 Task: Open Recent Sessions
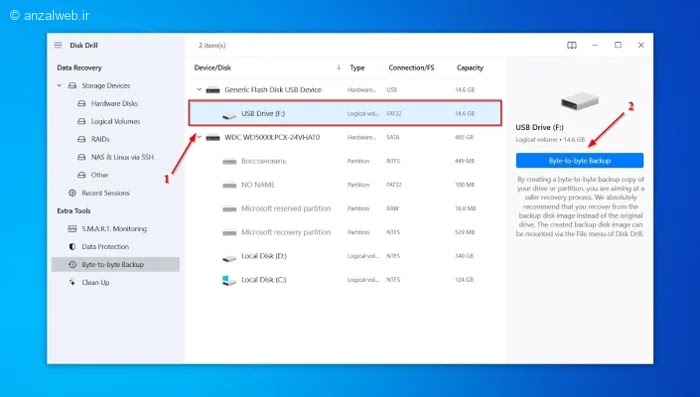(x=105, y=192)
